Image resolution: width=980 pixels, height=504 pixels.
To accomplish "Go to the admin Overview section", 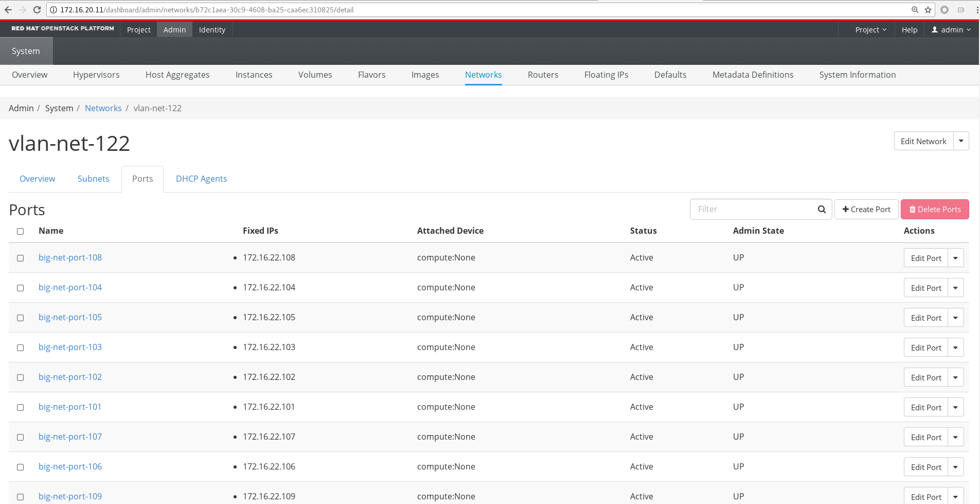I will (x=29, y=75).
